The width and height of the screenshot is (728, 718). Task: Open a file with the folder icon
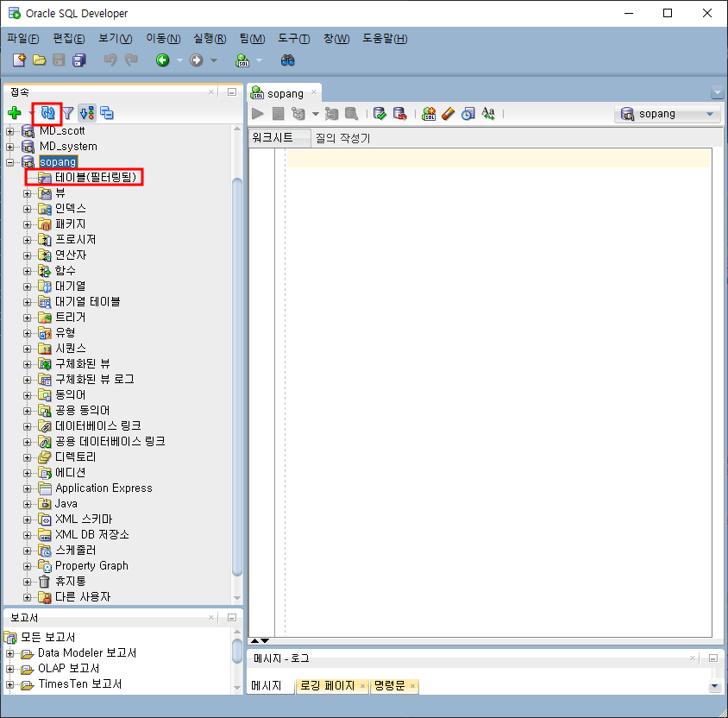(x=40, y=60)
